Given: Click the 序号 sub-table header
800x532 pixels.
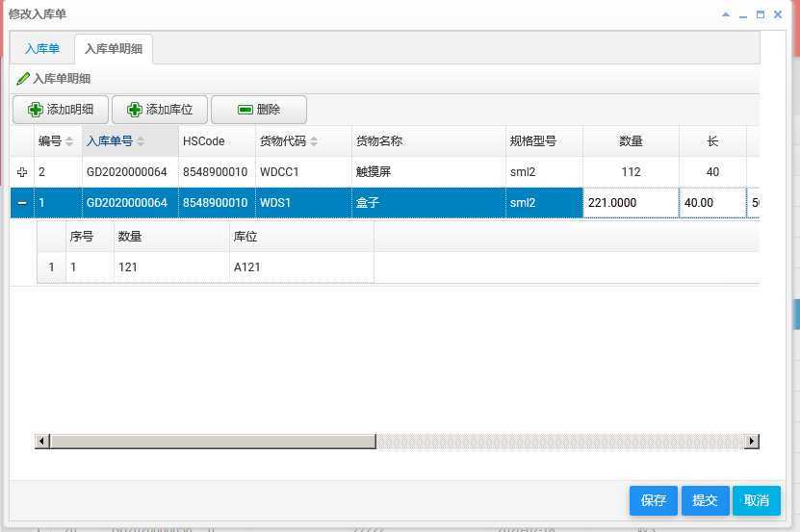Looking at the screenshot, I should [90, 237].
